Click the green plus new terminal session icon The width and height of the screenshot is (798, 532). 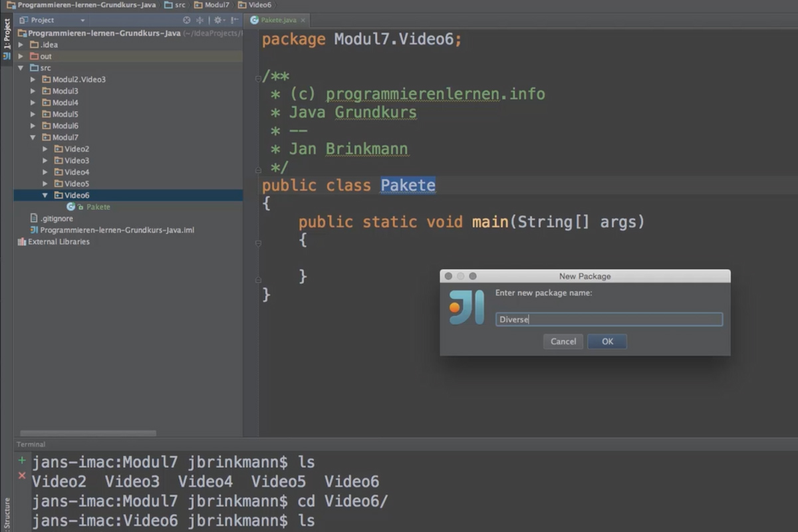pyautogui.click(x=22, y=460)
